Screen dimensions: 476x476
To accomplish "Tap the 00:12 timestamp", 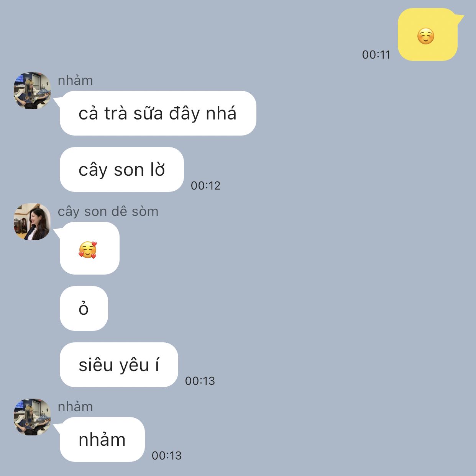I will [205, 186].
